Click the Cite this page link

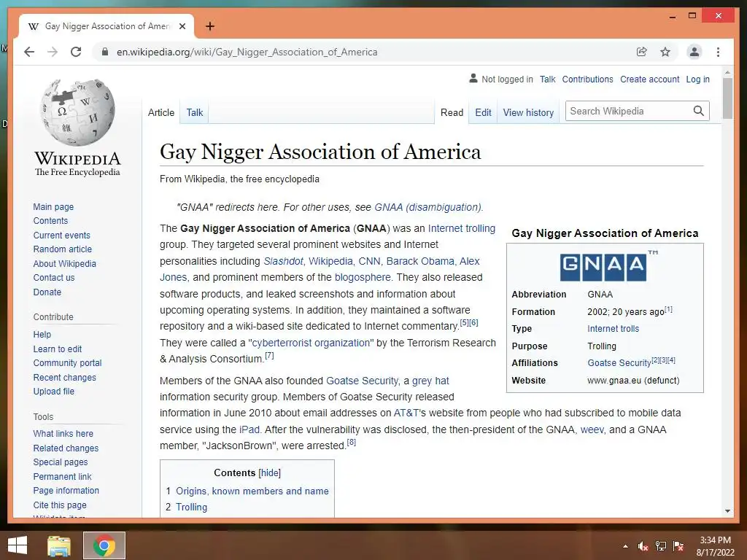tap(60, 505)
